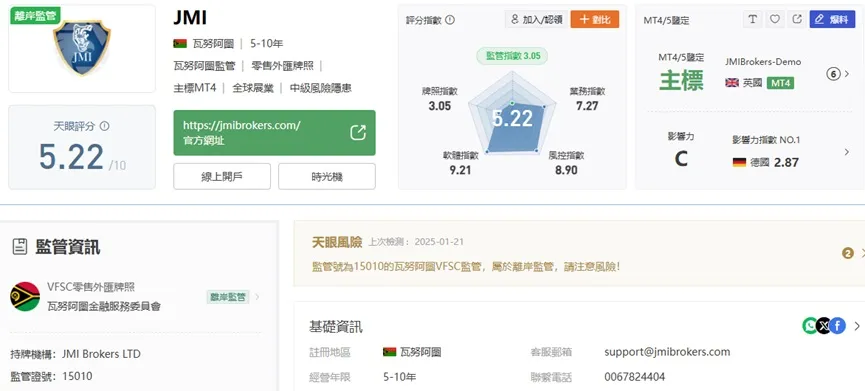
Task: Expand the 影響力指數 NO.1 row chevron
Action: [x=847, y=152]
